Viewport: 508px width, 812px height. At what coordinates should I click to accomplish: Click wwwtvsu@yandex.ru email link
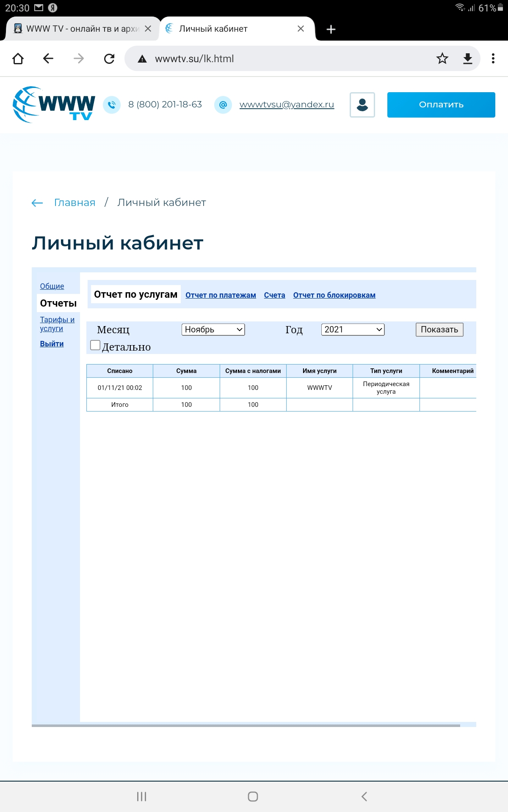tap(287, 104)
